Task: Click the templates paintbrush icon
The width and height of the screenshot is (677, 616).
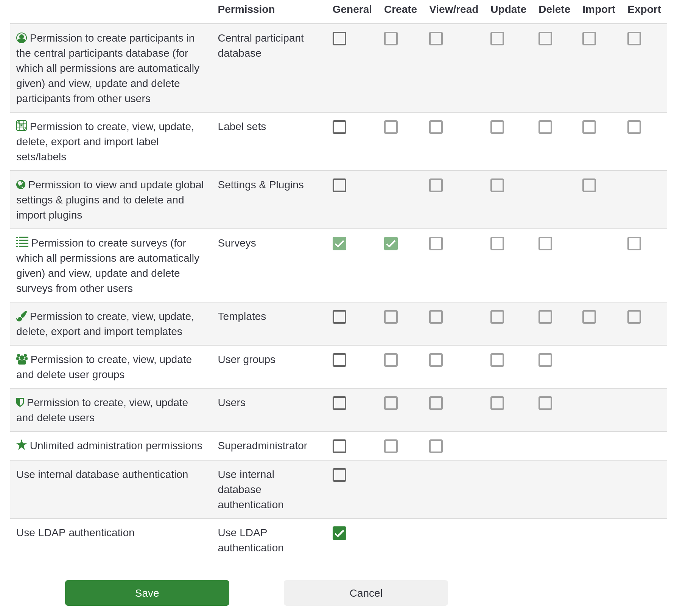Action: (22, 316)
